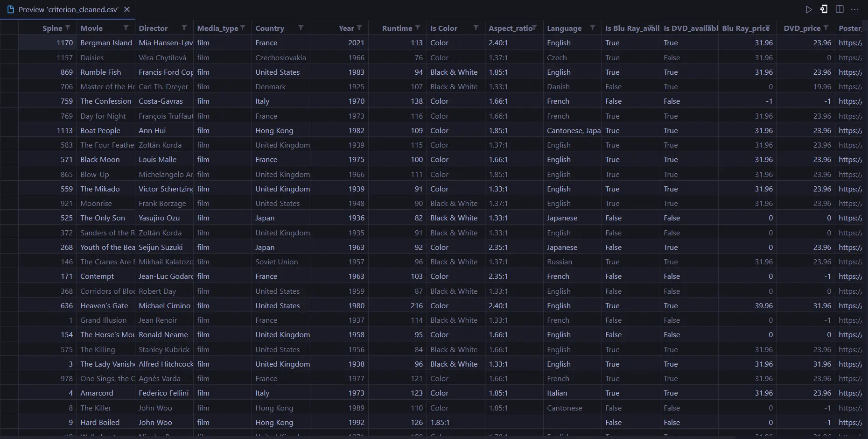Open filter for DVD_price column
Screen dimensions: 868x439
pos(826,28)
